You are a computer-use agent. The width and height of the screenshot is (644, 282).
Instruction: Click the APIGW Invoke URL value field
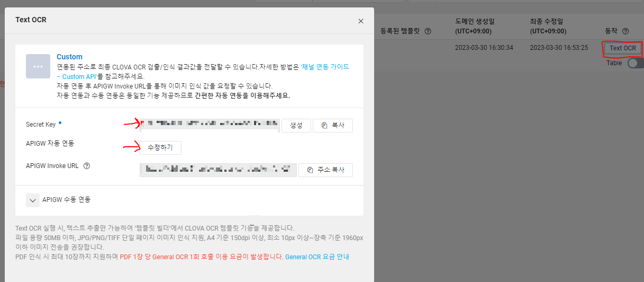(218, 170)
